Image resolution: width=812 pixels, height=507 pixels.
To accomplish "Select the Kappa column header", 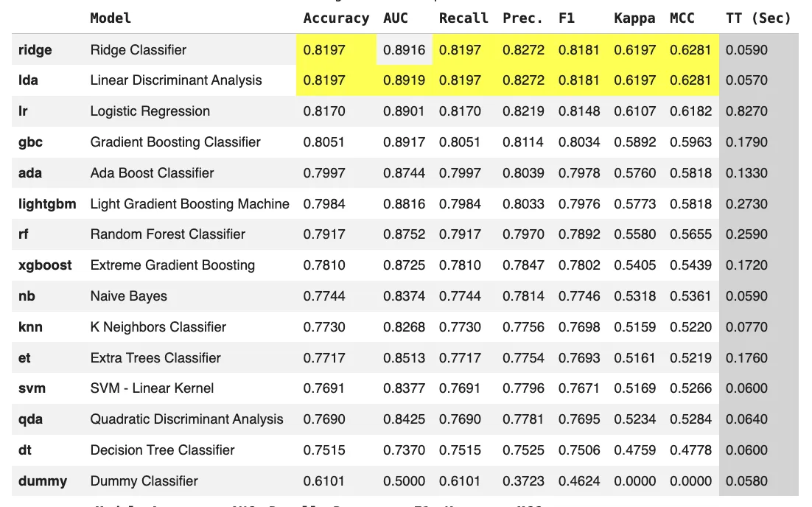I will 634,18.
